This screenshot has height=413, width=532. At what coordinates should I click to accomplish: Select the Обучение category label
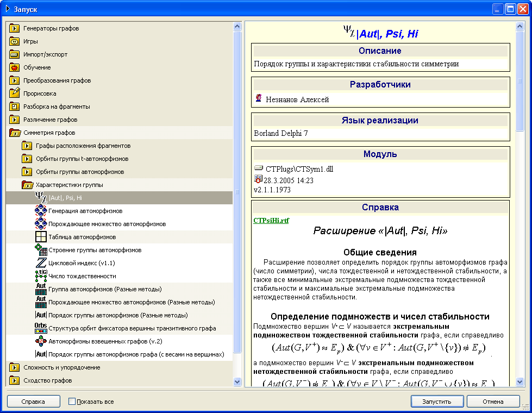click(37, 67)
